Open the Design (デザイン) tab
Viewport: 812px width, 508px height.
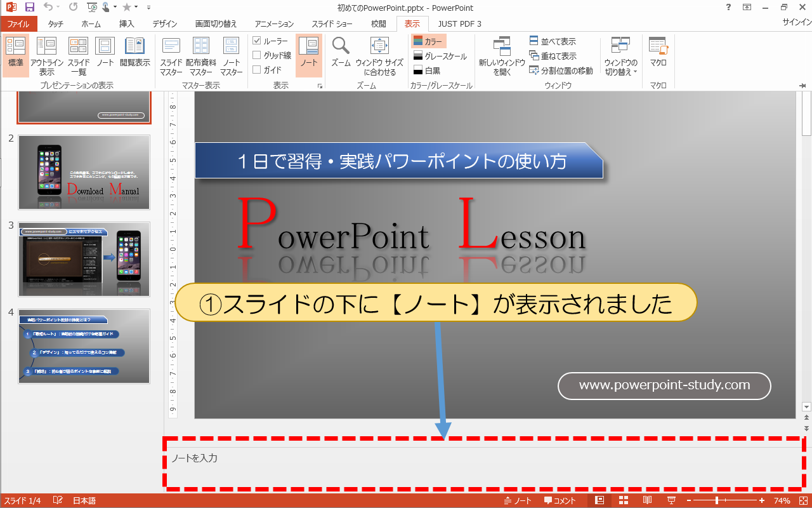(165, 23)
